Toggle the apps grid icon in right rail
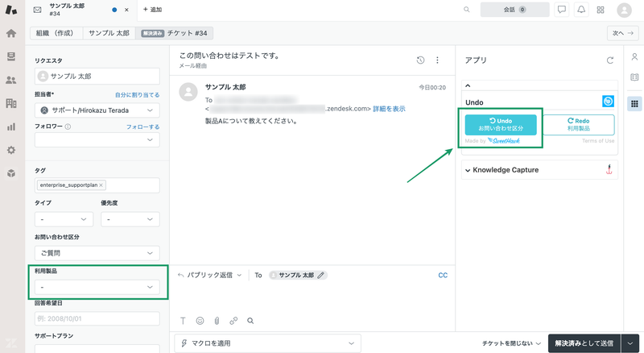644x353 pixels. click(634, 104)
